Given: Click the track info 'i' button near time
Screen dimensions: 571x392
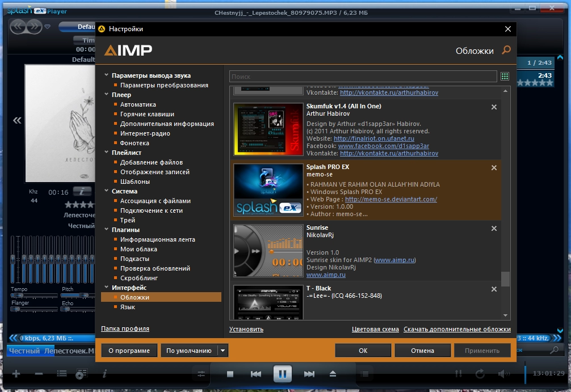Looking at the screenshot, I should click(82, 191).
